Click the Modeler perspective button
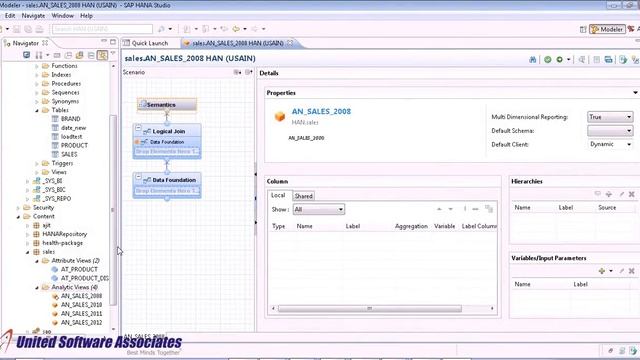Viewport: 640px width, 360px height. (607, 29)
